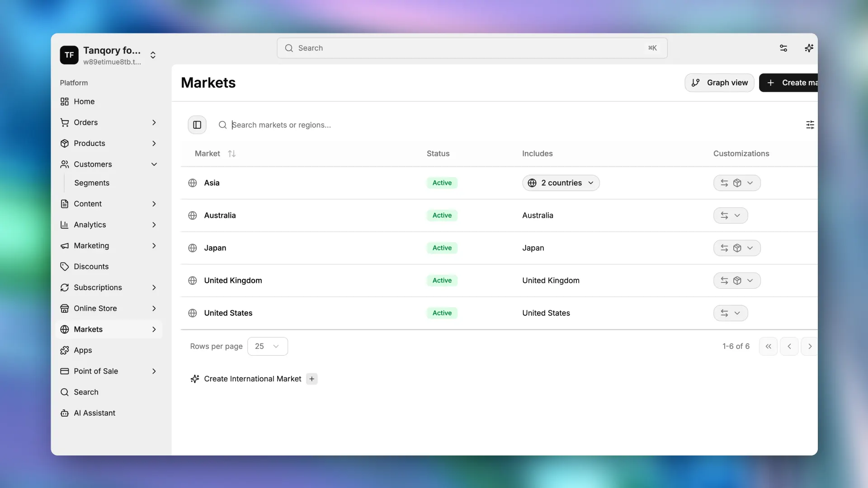The image size is (868, 488).
Task: Open Search in the sidebar
Action: point(109,392)
